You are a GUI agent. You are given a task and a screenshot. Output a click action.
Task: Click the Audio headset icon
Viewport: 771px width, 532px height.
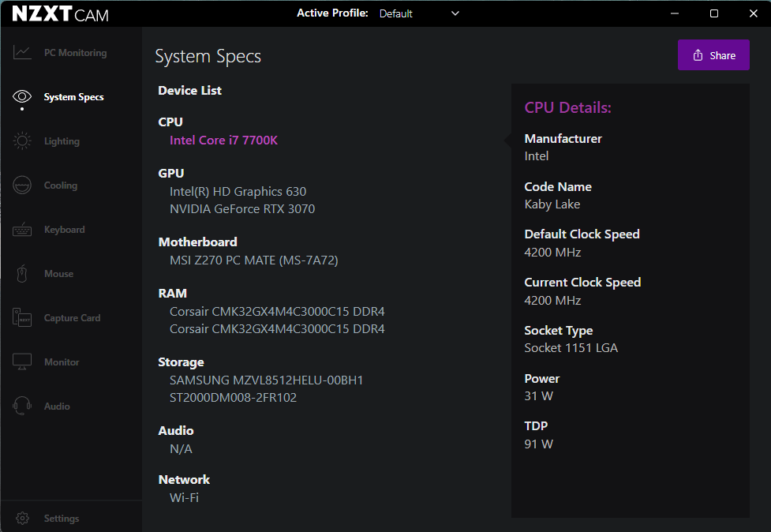click(22, 406)
